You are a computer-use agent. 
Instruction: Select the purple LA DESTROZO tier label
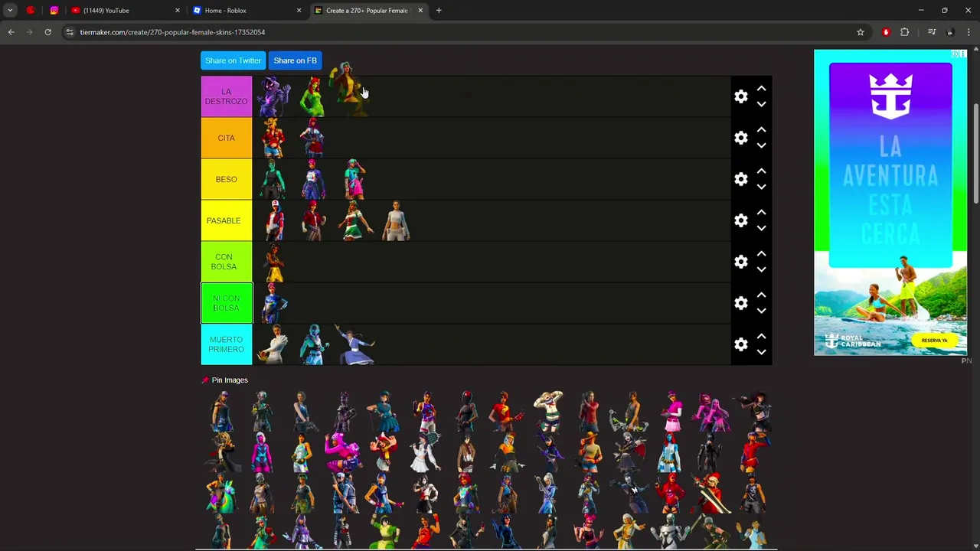(226, 96)
